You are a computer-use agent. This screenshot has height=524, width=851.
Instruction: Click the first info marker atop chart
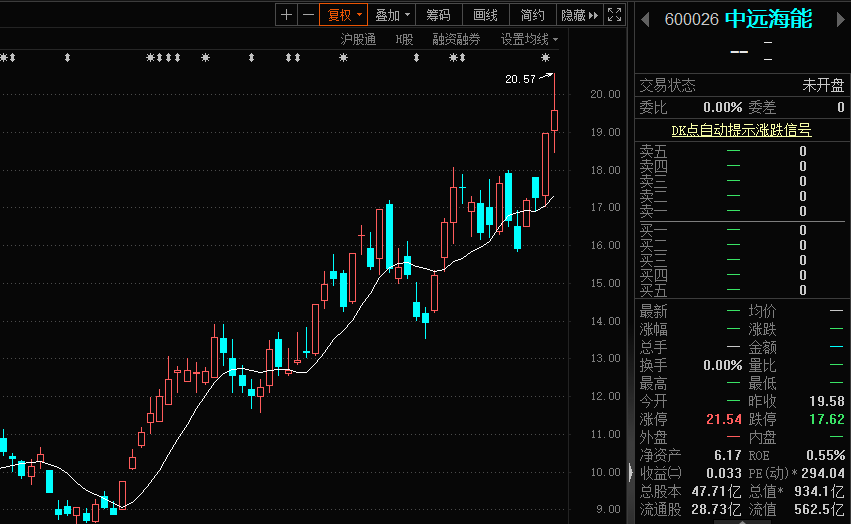pyautogui.click(x=8, y=59)
